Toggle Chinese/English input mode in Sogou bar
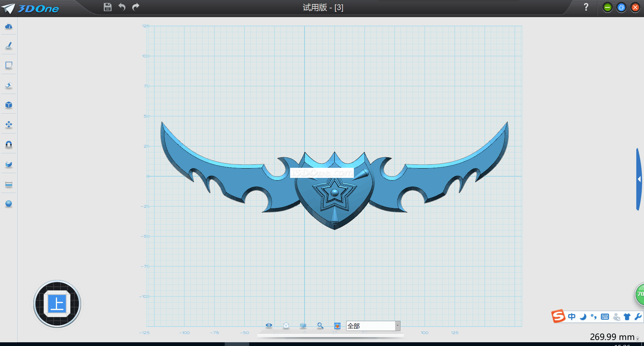Viewport: 644px width, 346px height. point(572,316)
